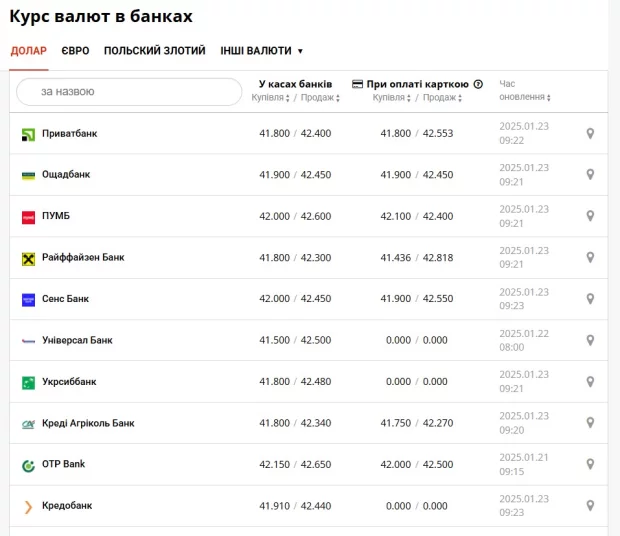Click the OTP Bank logo icon
Viewport: 620px width, 536px height.
[x=28, y=465]
